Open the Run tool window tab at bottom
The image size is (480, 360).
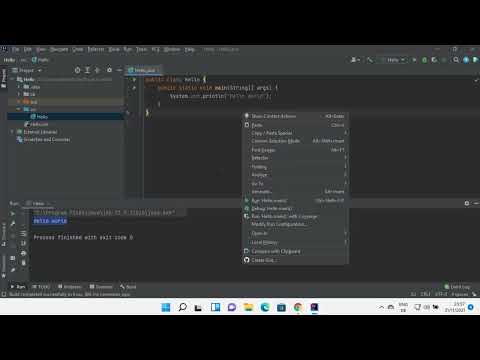[18, 287]
